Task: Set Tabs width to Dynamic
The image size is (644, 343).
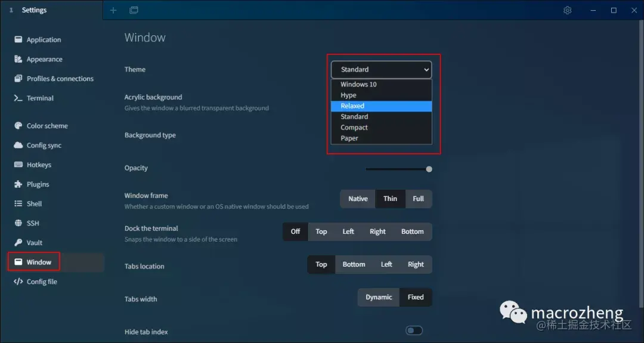Action: 379,298
